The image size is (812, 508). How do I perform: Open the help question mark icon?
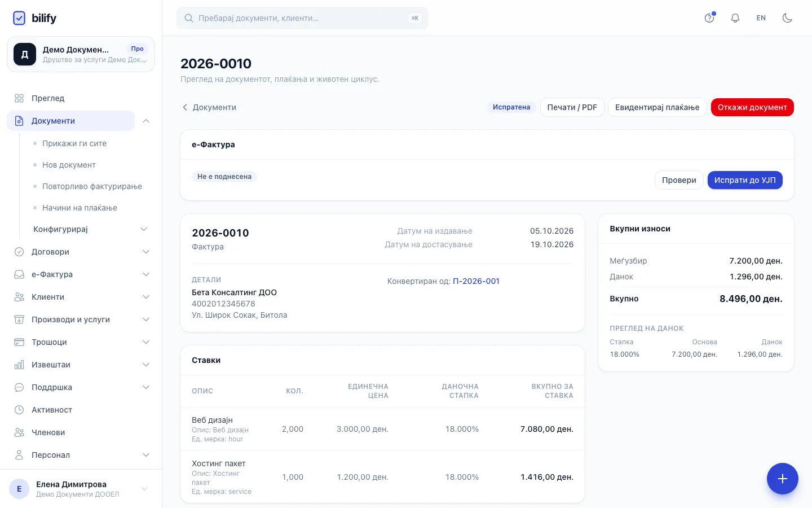pos(709,18)
